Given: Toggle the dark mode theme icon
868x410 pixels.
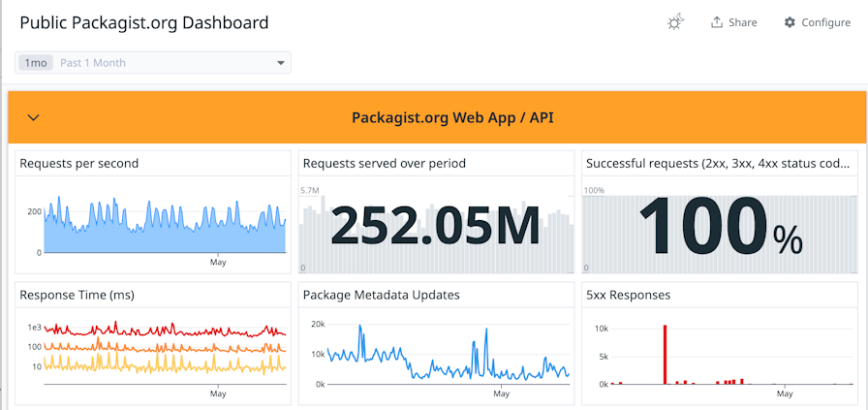Looking at the screenshot, I should click(x=676, y=22).
